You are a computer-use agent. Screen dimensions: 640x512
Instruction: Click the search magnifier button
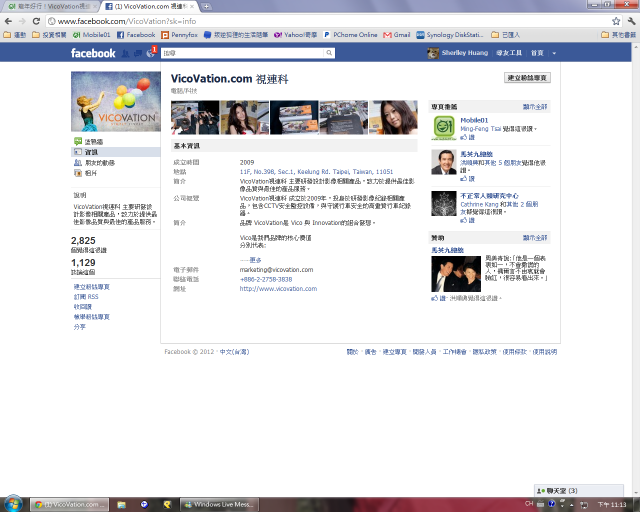[x=329, y=53]
